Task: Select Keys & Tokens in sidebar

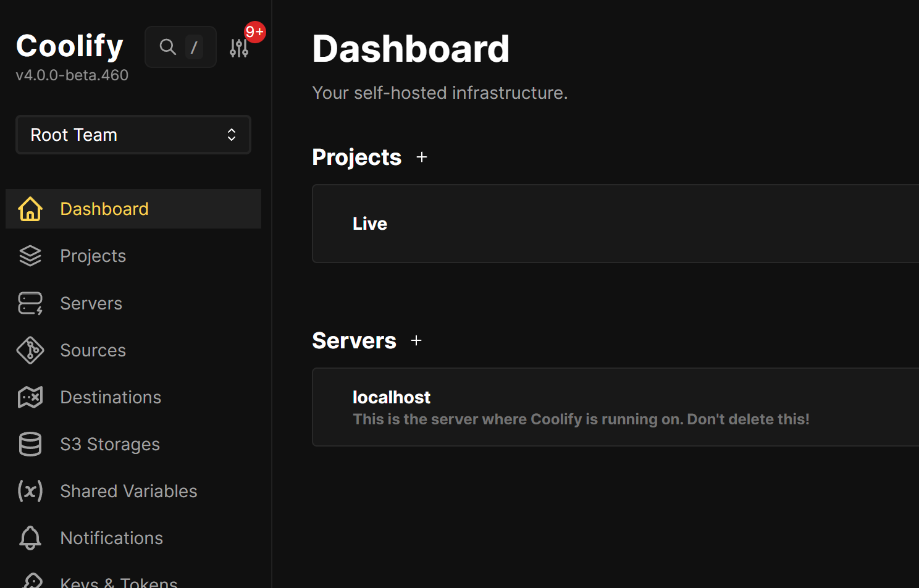Action: [119, 582]
